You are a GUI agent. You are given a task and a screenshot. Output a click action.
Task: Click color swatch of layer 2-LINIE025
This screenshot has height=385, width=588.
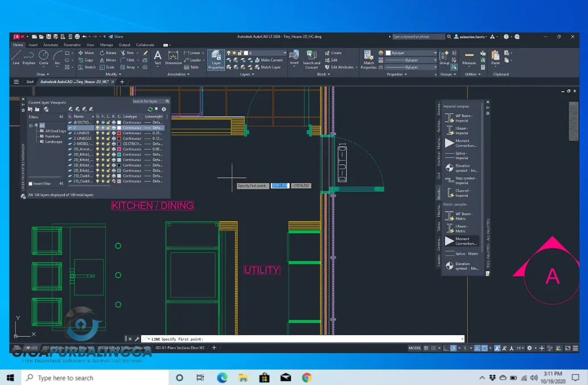[119, 139]
